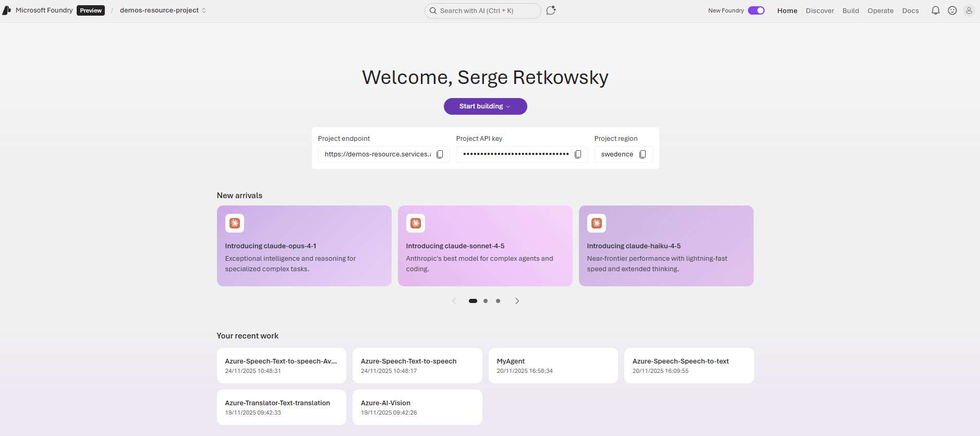Open the MyAgent recent work item
The image size is (980, 436).
coord(553,366)
